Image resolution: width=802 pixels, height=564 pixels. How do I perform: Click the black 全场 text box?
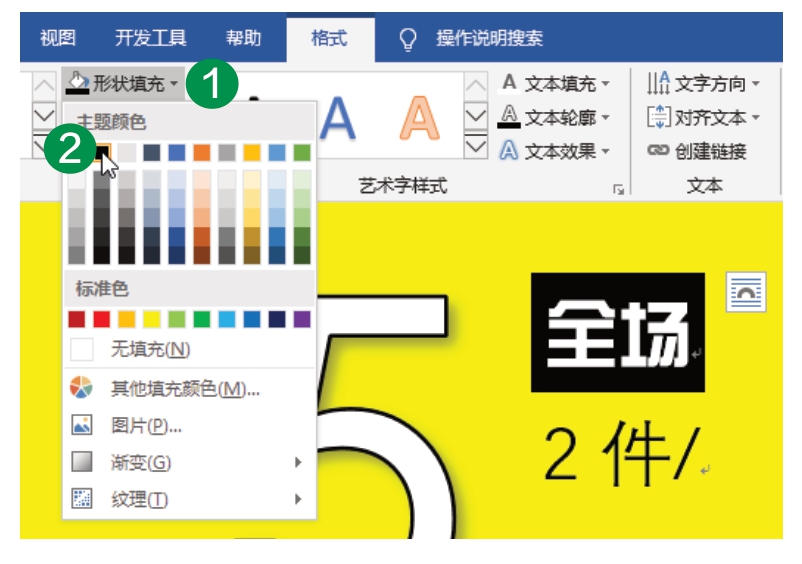[618, 332]
